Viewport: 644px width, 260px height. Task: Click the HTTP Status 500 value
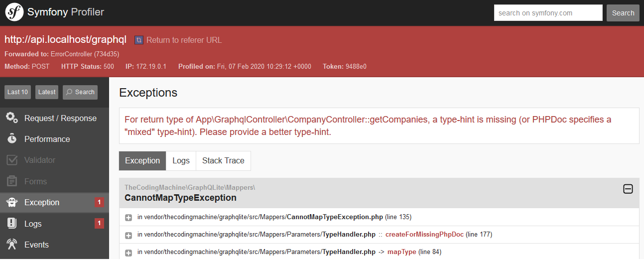109,66
